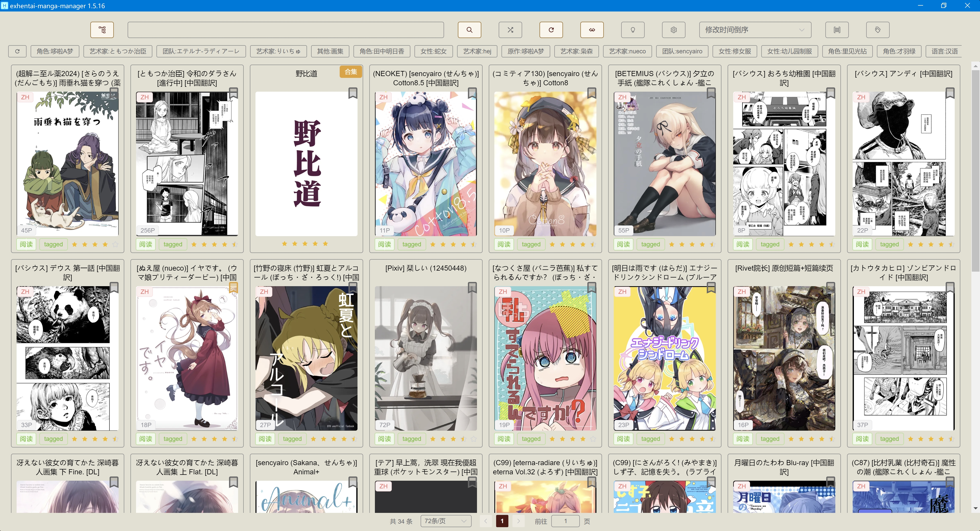Click 阅读 on the Pixiv 栞しい gallery
980x531 pixels.
[384, 439]
